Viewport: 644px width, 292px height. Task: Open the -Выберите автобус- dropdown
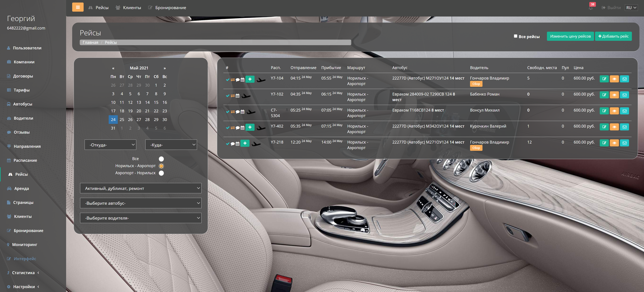(140, 203)
